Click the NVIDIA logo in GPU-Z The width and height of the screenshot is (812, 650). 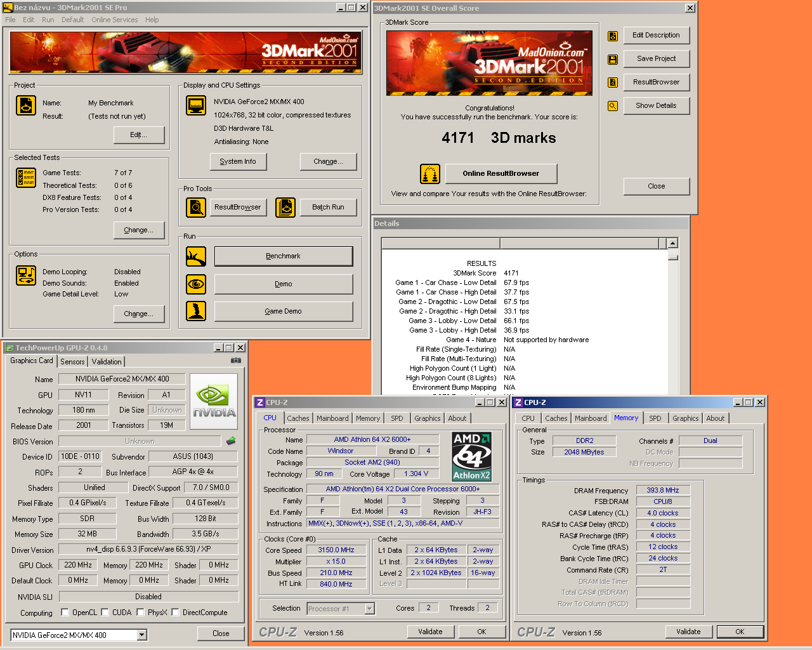[214, 401]
